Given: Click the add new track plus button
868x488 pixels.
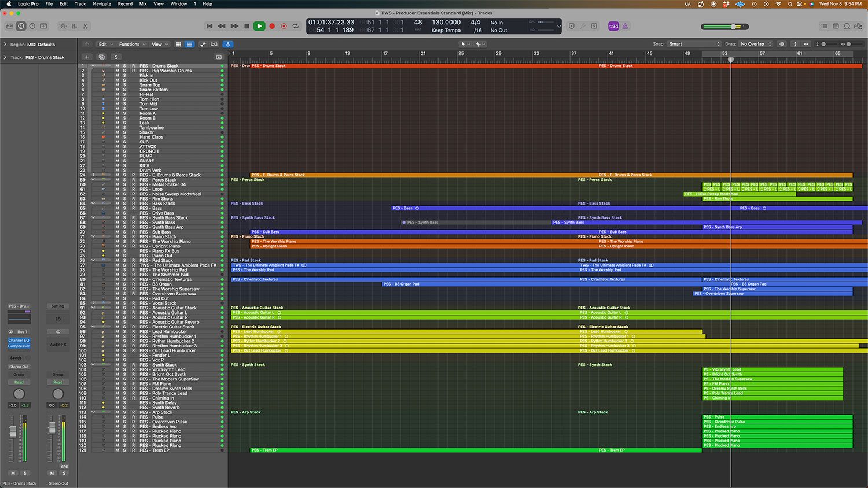Looking at the screenshot, I should (87, 57).
